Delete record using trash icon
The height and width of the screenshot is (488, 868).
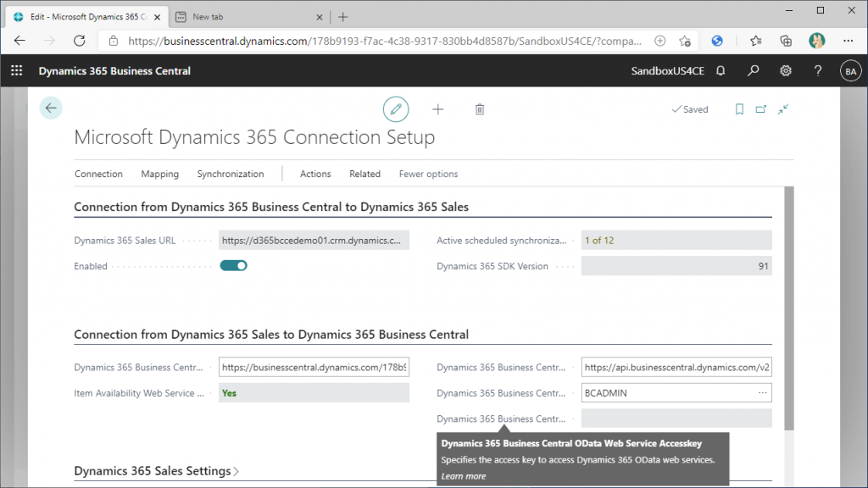[480, 109]
